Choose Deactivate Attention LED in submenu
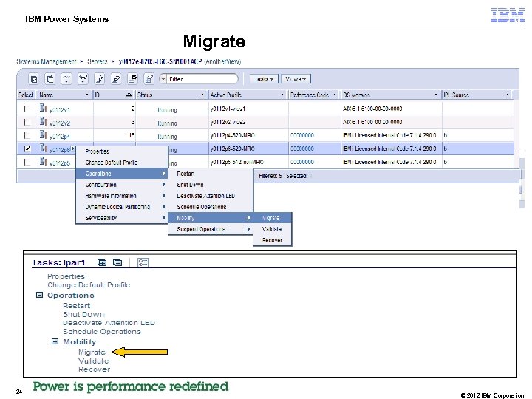Screen dimensions: 532x399 click(211, 196)
